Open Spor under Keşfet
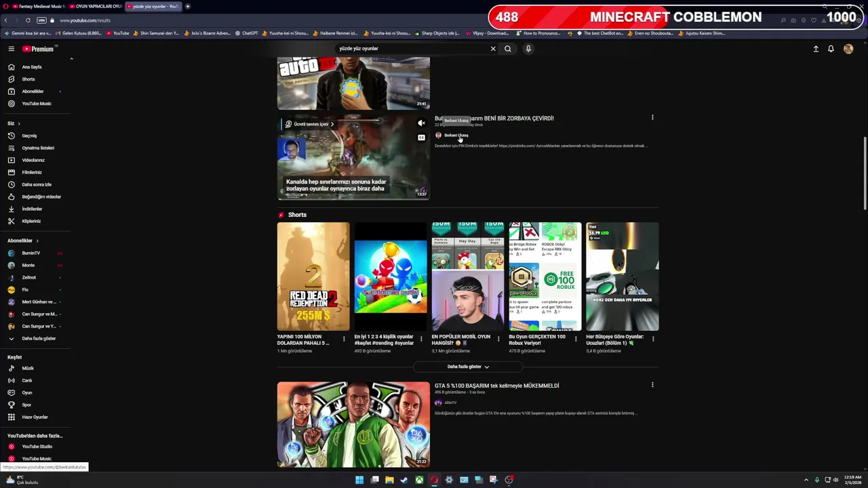The height and width of the screenshot is (488, 868). click(x=26, y=405)
